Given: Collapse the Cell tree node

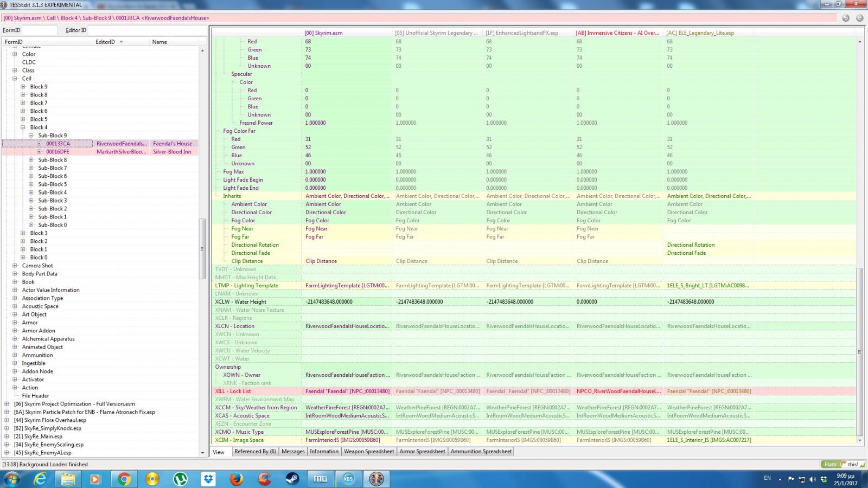Looking at the screenshot, I should click(x=15, y=79).
